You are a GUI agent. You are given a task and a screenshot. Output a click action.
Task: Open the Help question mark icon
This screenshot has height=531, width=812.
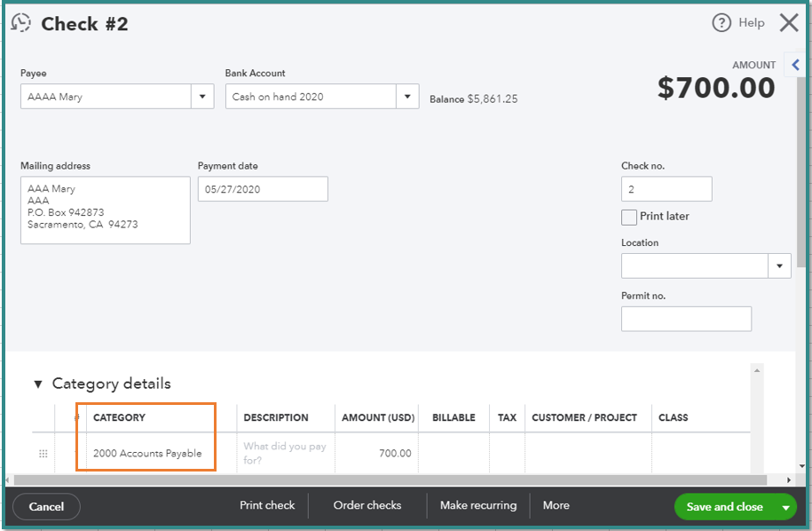[721, 23]
